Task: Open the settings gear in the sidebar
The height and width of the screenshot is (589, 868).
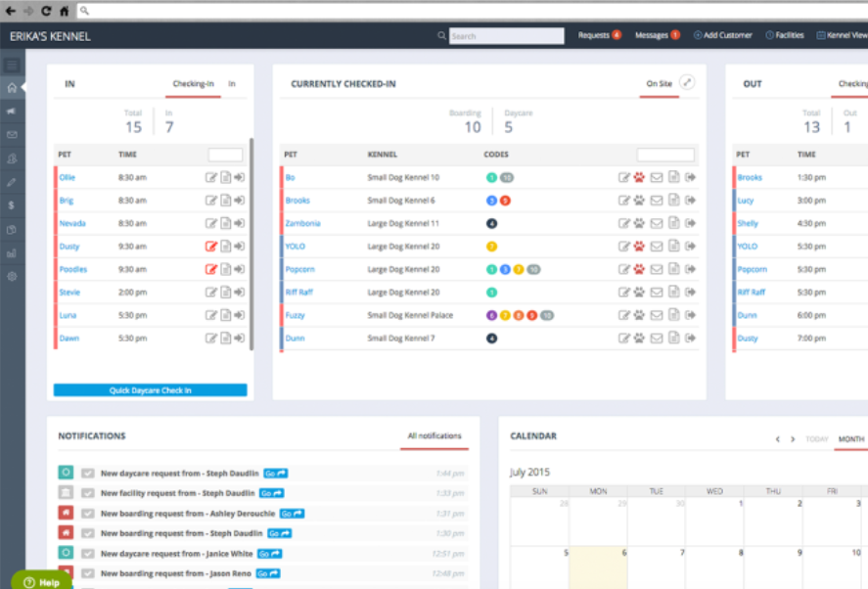Action: coord(13,277)
